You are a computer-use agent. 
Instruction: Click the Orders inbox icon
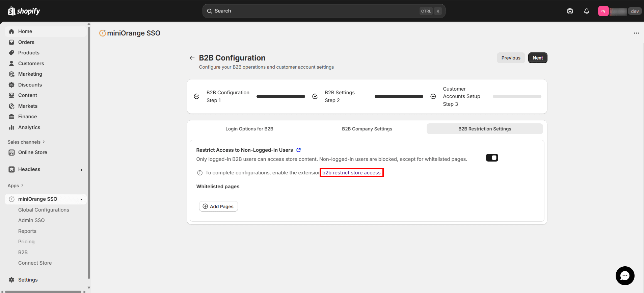[x=11, y=42]
